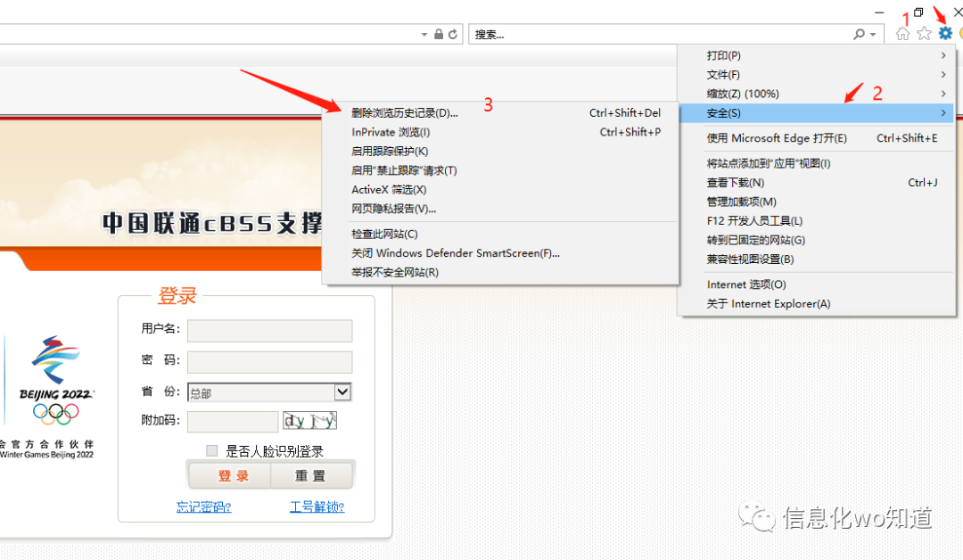Viewport: 963px width, 560px height.
Task: Choose 关闭 Windows Defender SmartScreen(F)...
Action: 500,253
